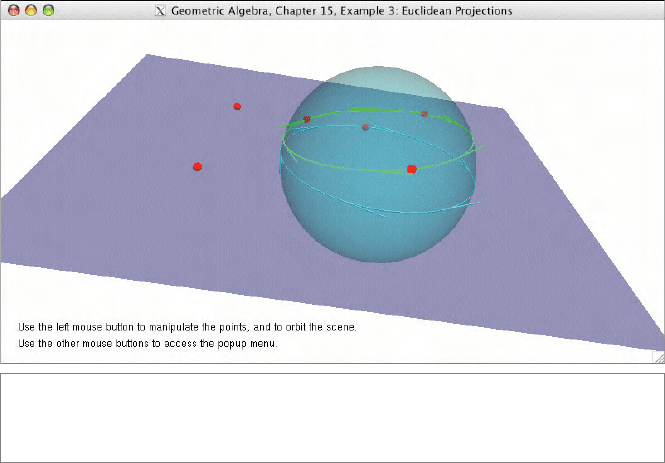The width and height of the screenshot is (665, 463).
Task: Select the lower red point left of sphere
Action: coord(197,167)
